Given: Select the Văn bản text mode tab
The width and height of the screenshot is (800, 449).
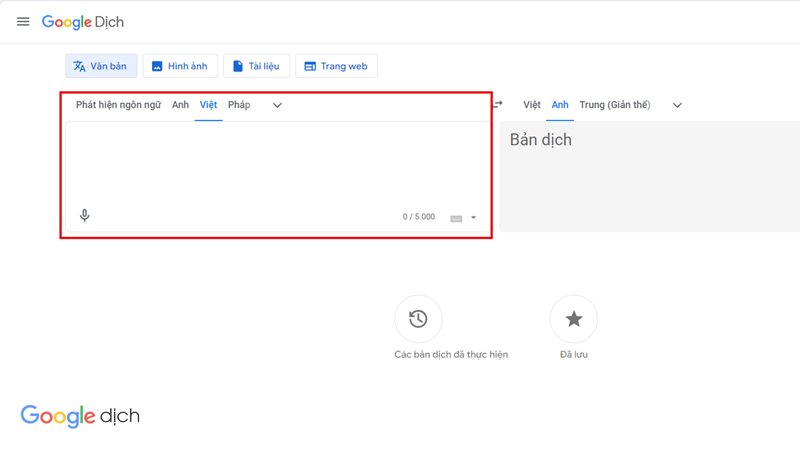Looking at the screenshot, I should point(101,66).
